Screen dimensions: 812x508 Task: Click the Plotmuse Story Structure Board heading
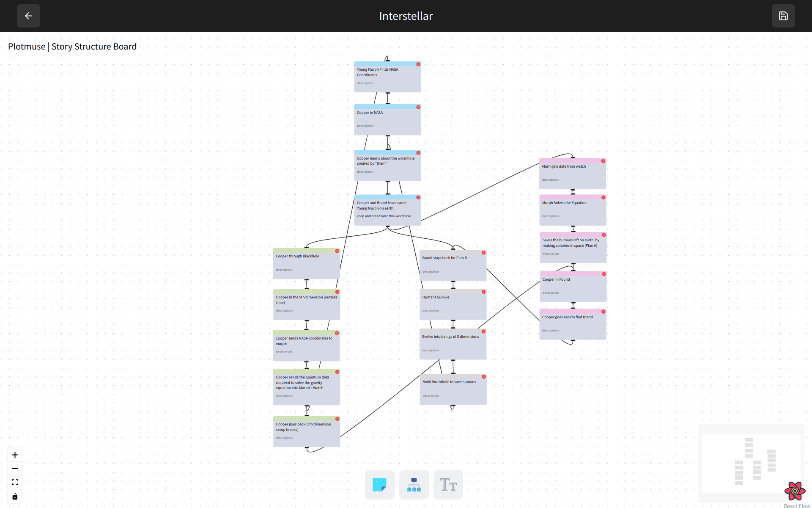72,47
